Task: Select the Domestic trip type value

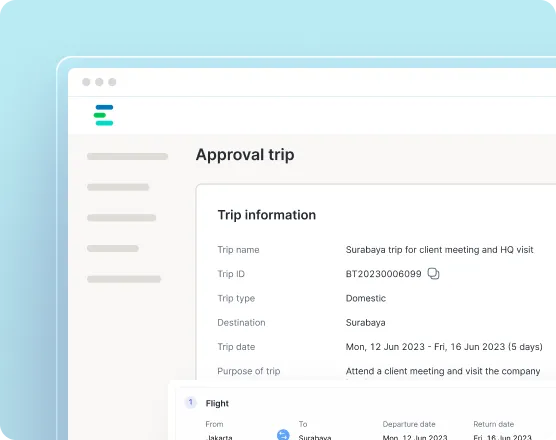Action: pos(366,298)
